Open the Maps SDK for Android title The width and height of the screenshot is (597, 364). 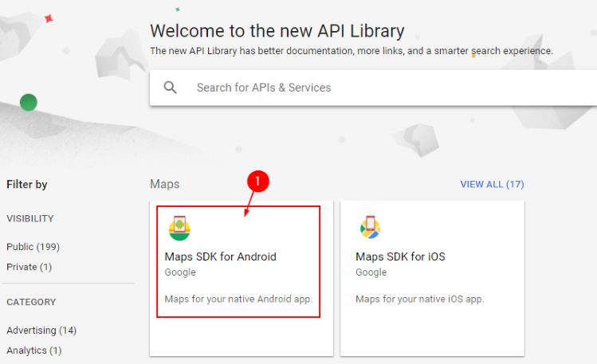click(221, 256)
